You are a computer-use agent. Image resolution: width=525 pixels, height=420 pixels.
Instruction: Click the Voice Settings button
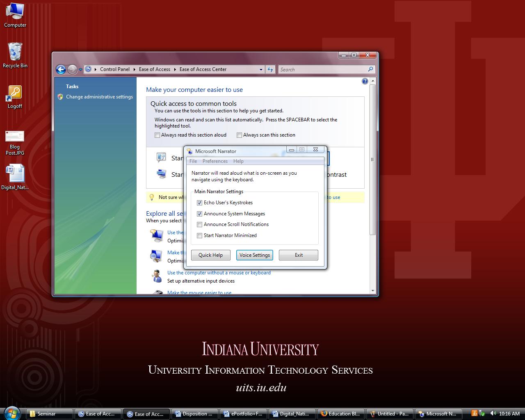(254, 255)
